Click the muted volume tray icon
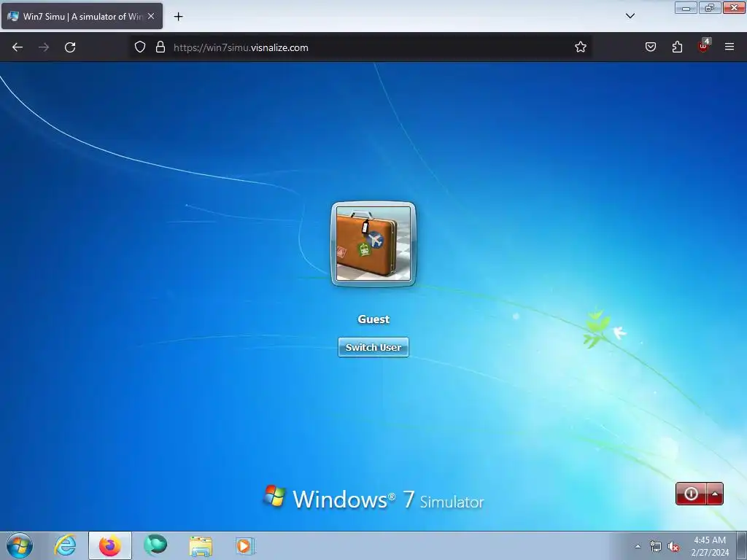Screen dimensions: 747x560 pos(673,547)
